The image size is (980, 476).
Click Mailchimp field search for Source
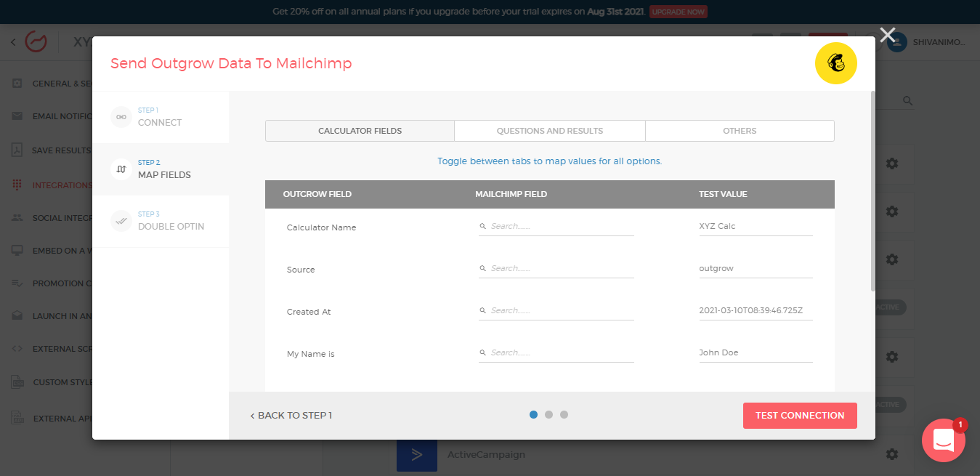tap(556, 269)
